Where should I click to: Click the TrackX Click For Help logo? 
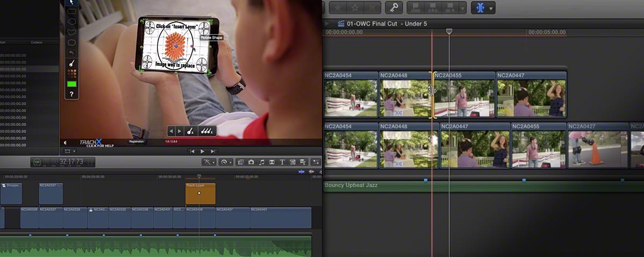tap(91, 143)
